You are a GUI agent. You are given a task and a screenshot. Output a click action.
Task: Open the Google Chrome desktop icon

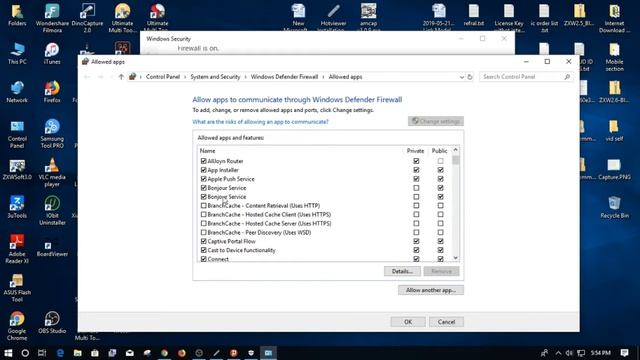coord(17,326)
